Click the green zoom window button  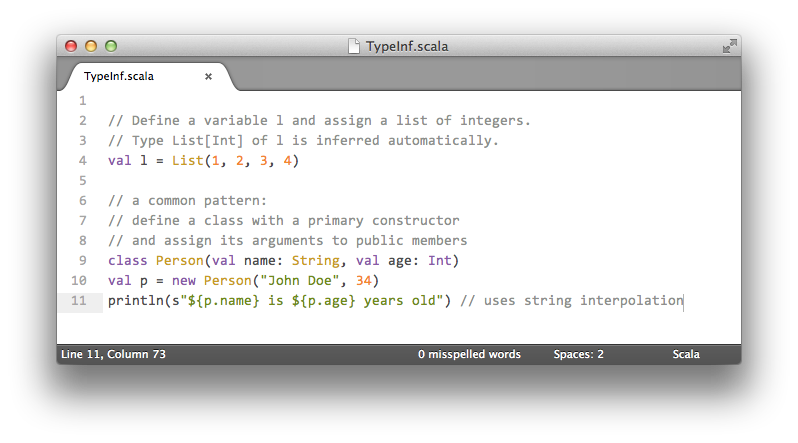point(111,46)
